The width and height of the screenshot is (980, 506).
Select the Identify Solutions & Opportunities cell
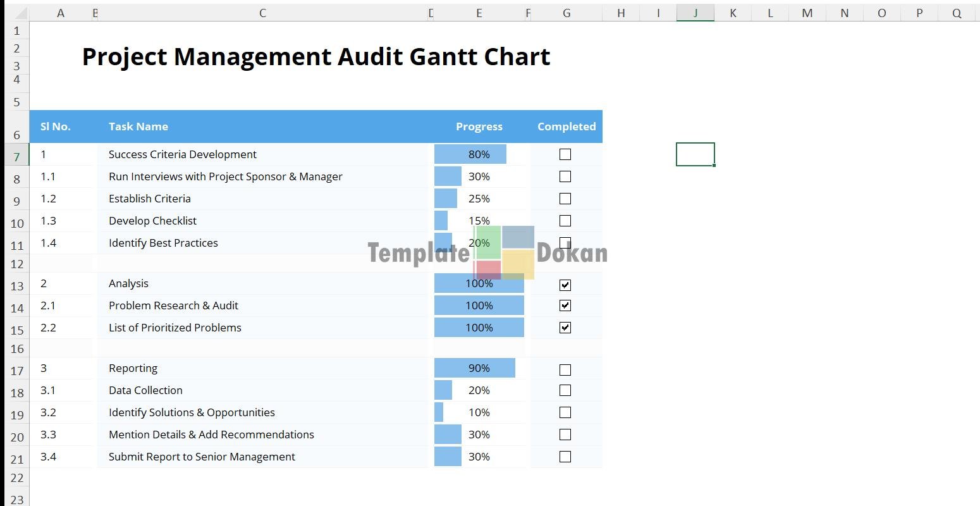(192, 412)
